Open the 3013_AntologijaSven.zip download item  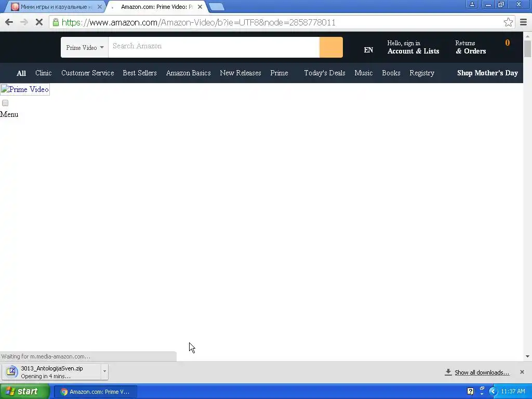[x=52, y=372]
